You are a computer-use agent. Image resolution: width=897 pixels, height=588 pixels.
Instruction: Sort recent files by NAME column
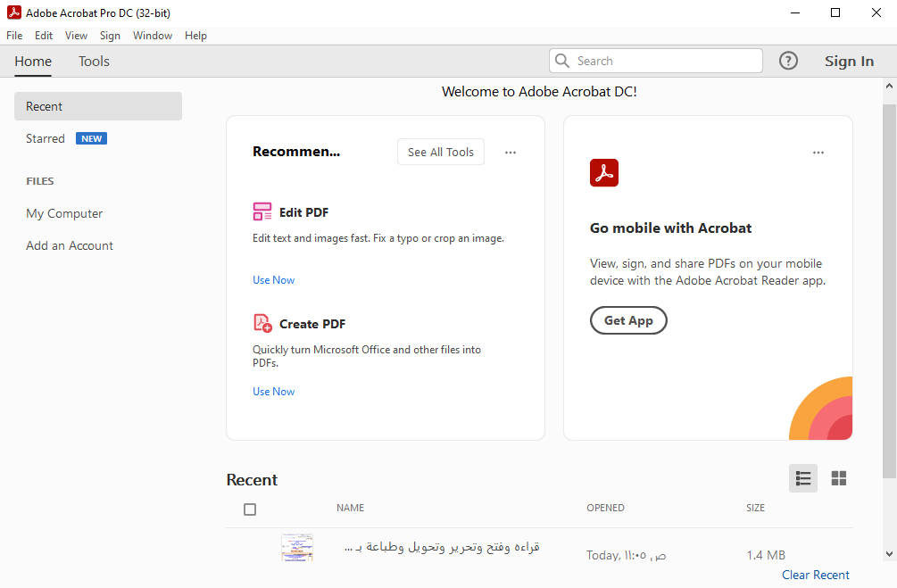click(350, 508)
